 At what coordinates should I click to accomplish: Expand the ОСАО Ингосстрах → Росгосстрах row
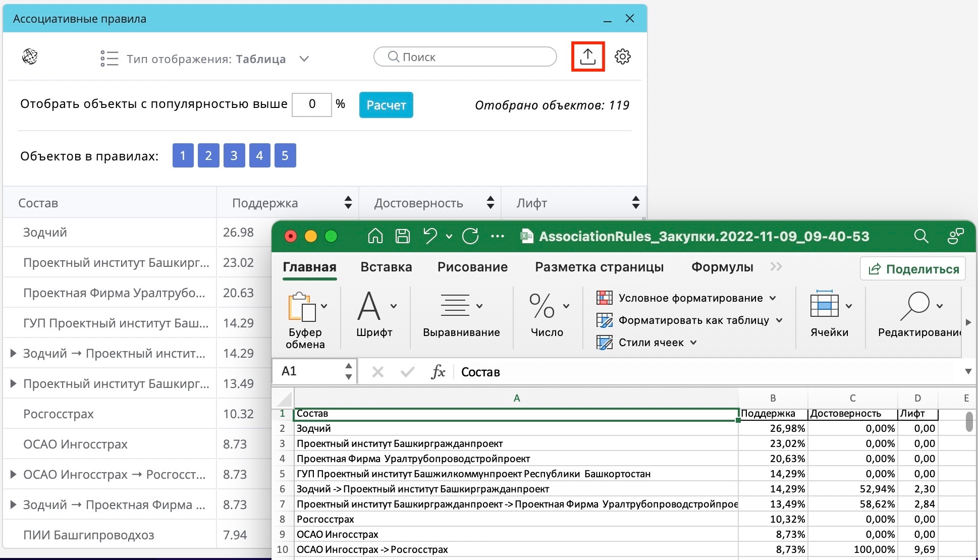pos(14,474)
